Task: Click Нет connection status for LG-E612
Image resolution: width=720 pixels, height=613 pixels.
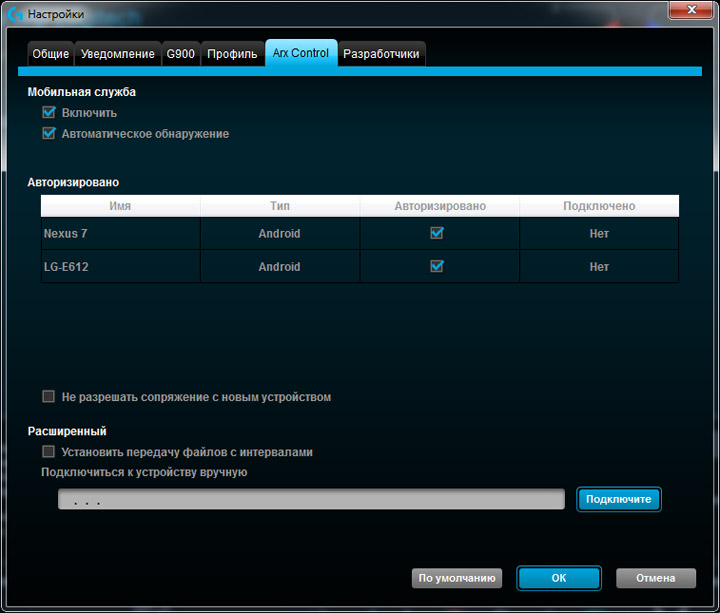Action: (x=599, y=267)
